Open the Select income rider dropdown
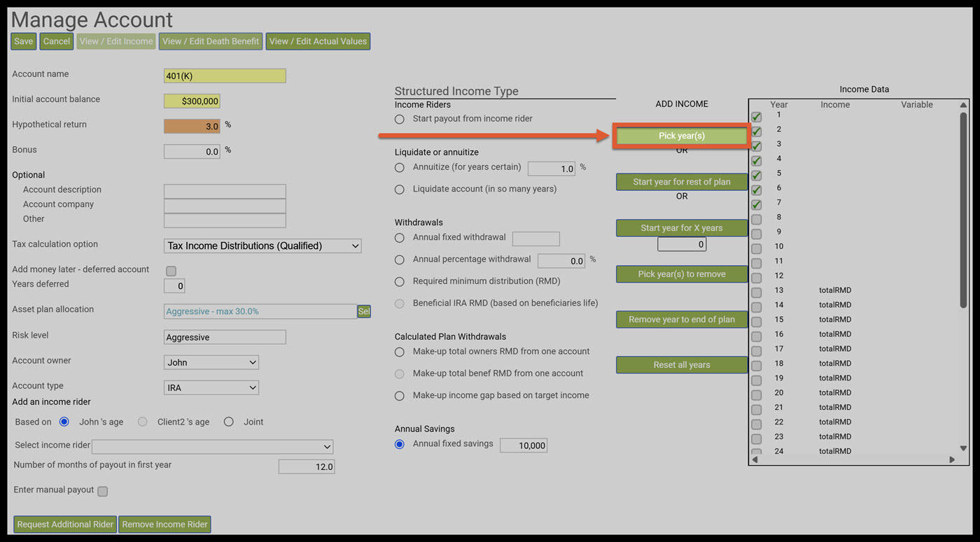Screen dimensions: 980x542 [x=212, y=446]
